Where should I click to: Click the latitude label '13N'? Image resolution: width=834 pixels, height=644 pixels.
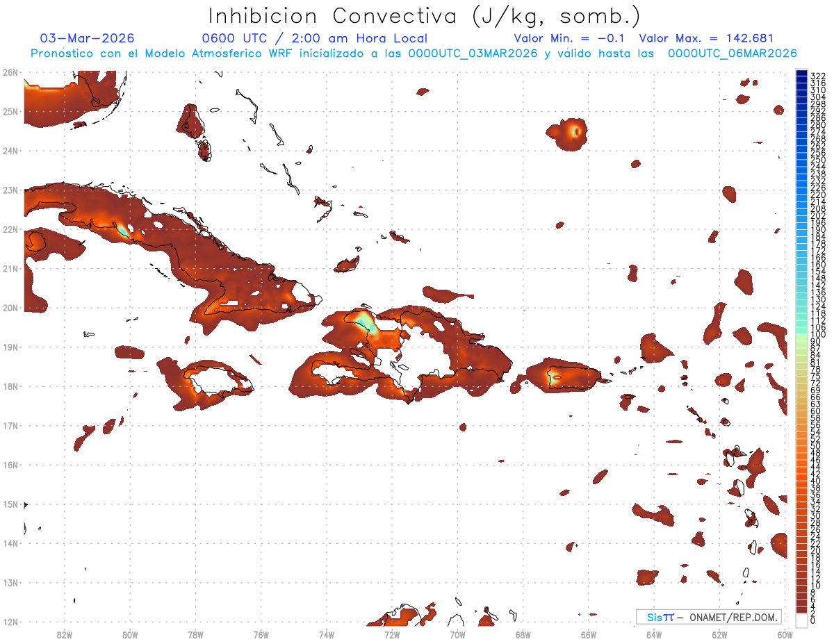[10, 582]
